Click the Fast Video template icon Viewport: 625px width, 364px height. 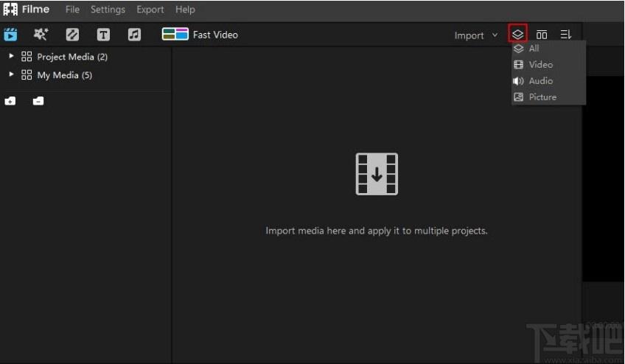point(175,35)
